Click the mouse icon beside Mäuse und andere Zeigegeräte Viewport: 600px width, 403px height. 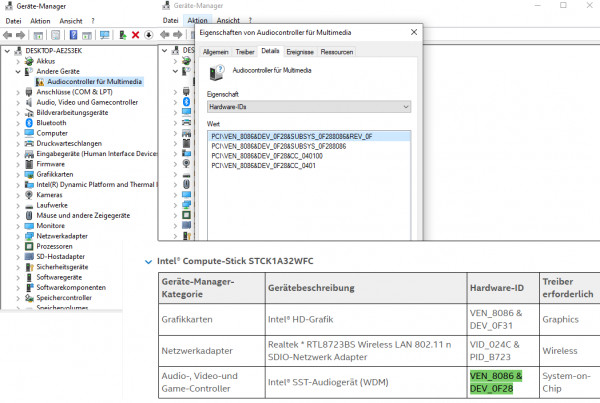pyautogui.click(x=29, y=215)
